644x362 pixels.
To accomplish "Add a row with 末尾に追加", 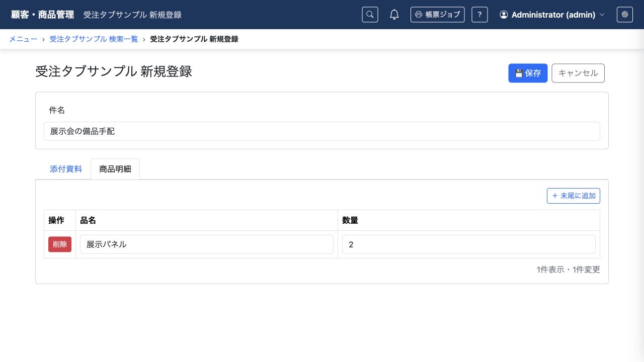I will coord(574,196).
